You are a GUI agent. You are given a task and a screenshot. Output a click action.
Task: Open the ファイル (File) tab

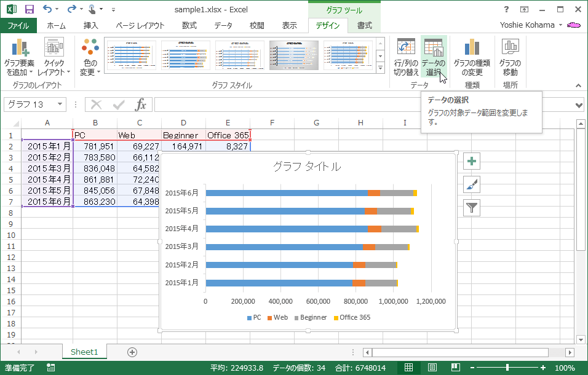click(x=18, y=25)
